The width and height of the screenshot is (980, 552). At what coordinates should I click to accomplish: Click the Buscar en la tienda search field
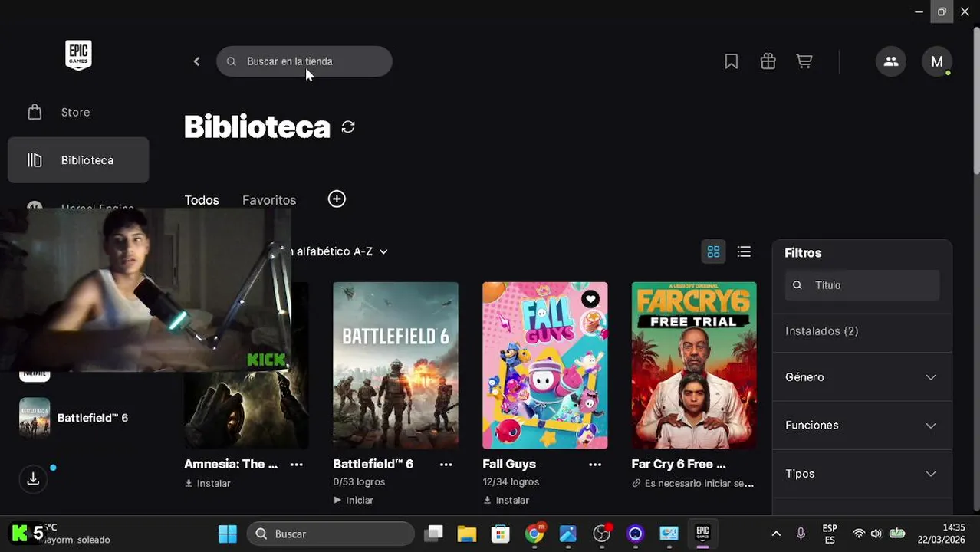coord(304,61)
